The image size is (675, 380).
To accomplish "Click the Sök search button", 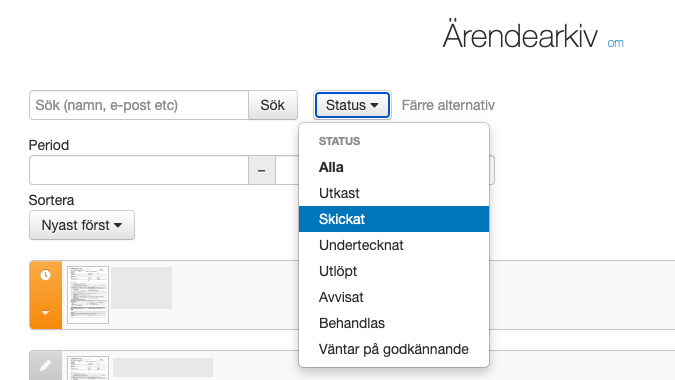I will (273, 105).
